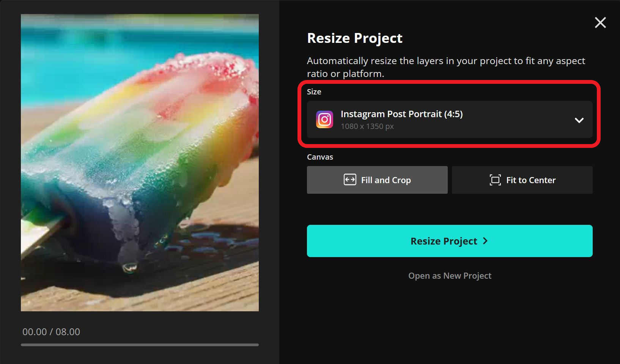Click Open as New Project
The height and width of the screenshot is (364, 620).
coord(449,276)
